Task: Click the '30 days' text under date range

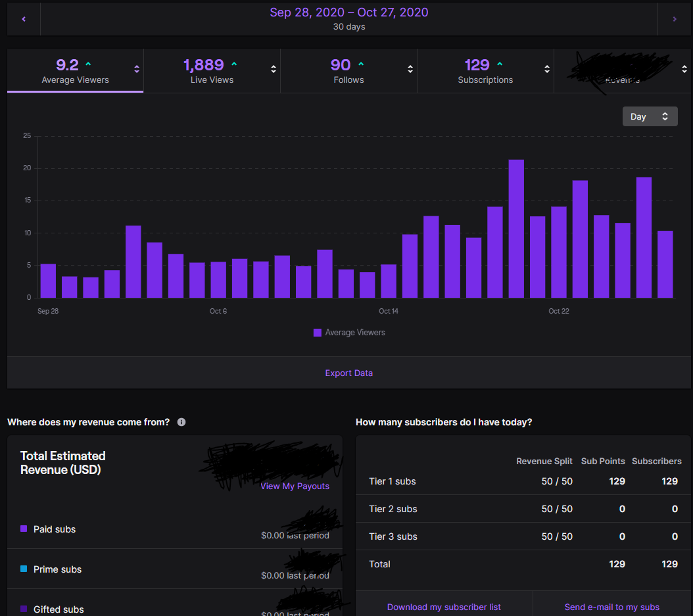Action: [349, 26]
